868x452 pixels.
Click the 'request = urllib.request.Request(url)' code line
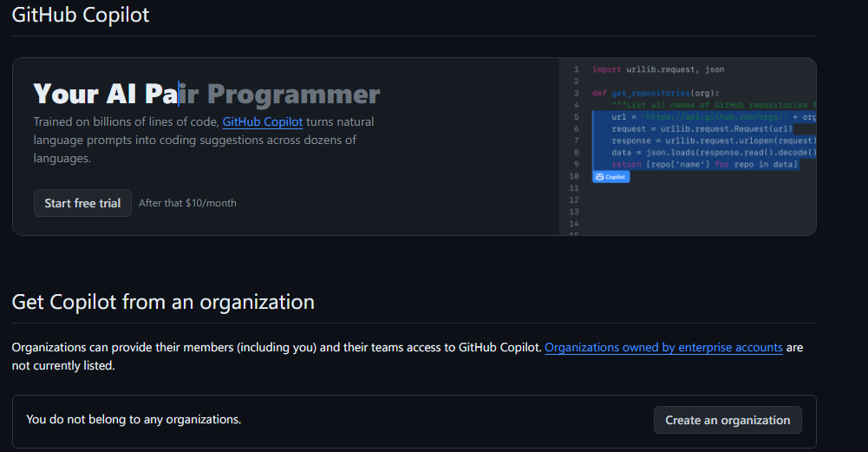pos(702,129)
